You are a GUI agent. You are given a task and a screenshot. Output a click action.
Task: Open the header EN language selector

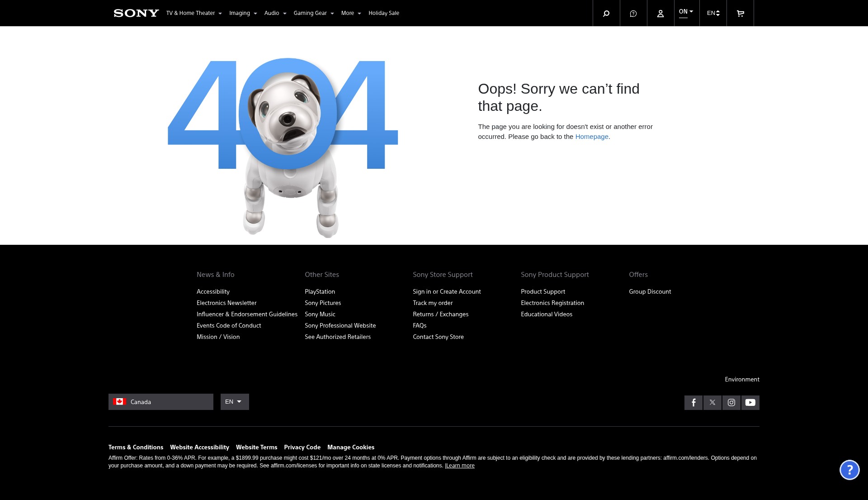pos(713,13)
